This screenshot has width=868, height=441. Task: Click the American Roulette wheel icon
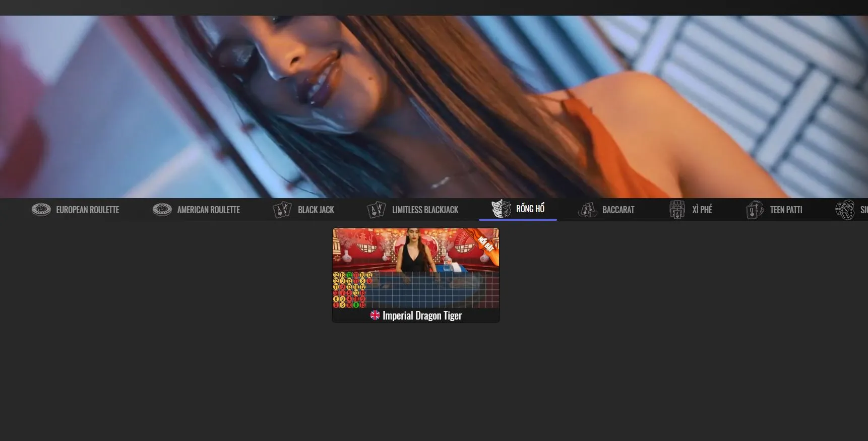click(x=162, y=210)
